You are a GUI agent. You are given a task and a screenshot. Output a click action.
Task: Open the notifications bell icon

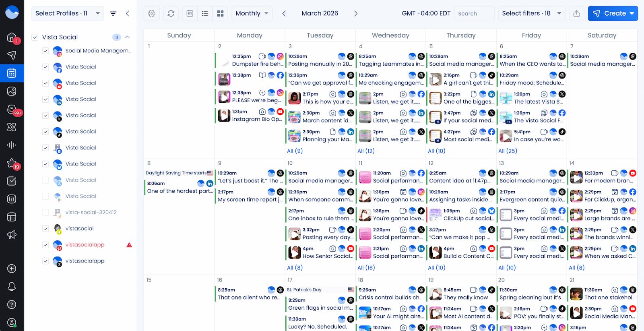click(x=12, y=286)
